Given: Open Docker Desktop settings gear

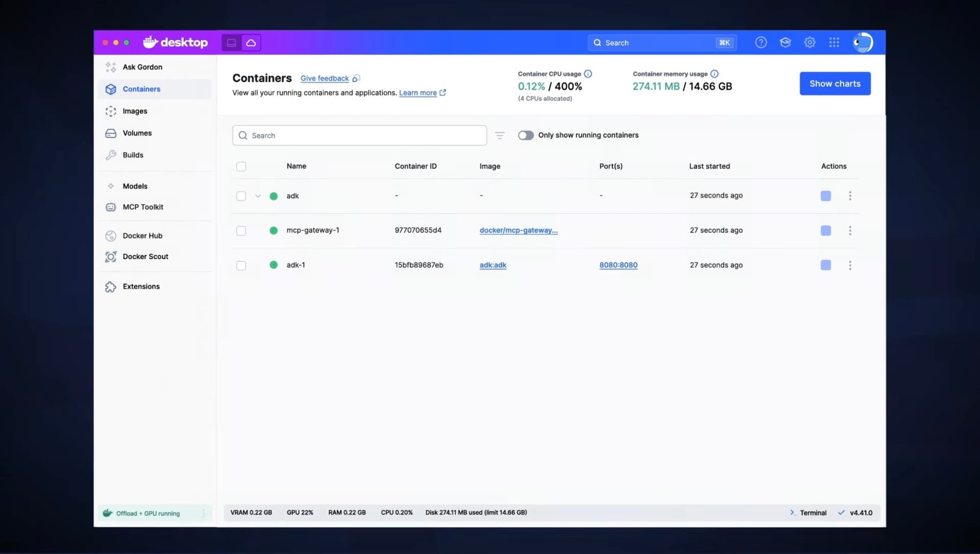Looking at the screenshot, I should [x=810, y=42].
